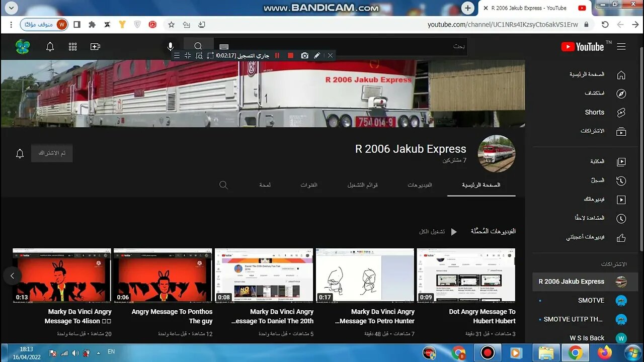Reload the page in Chrome
Screen dimensions: 644x362
[605, 24]
